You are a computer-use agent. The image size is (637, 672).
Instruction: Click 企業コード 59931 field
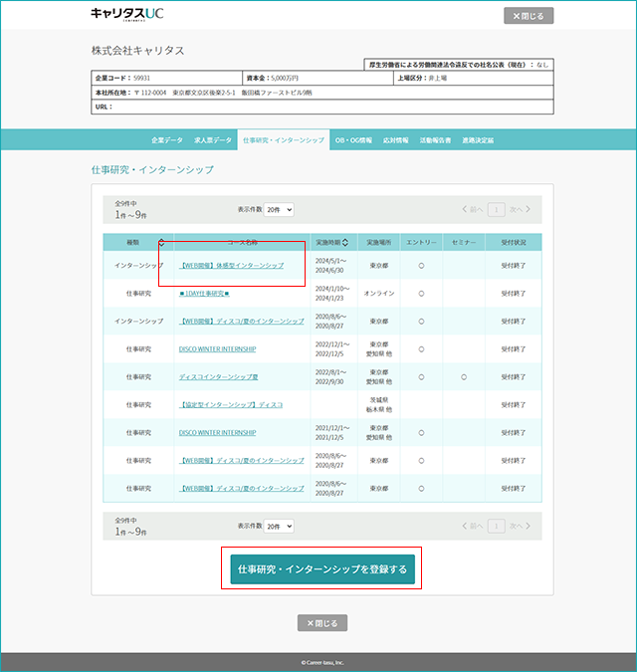tap(167, 78)
